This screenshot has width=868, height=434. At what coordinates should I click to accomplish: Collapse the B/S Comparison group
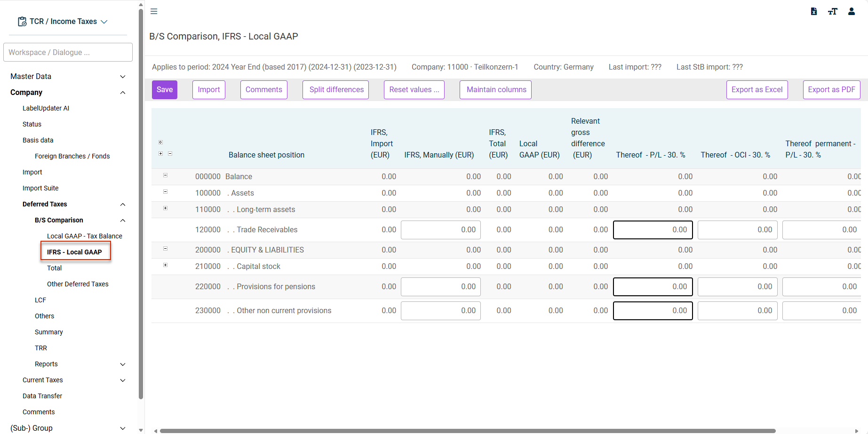coord(123,221)
